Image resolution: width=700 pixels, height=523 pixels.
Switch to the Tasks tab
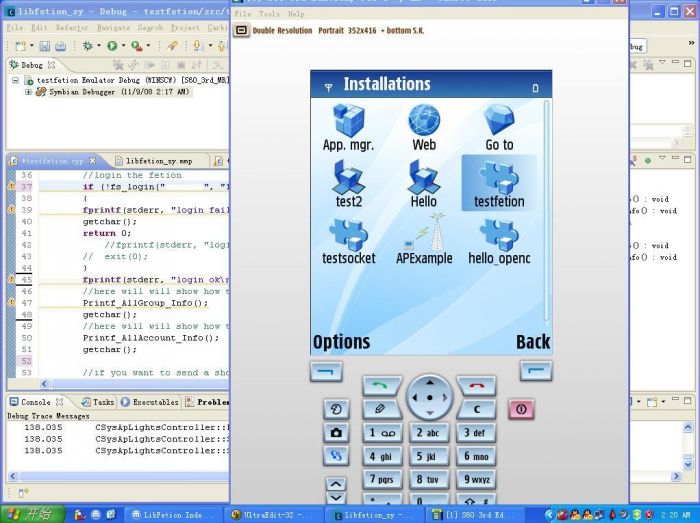click(98, 402)
